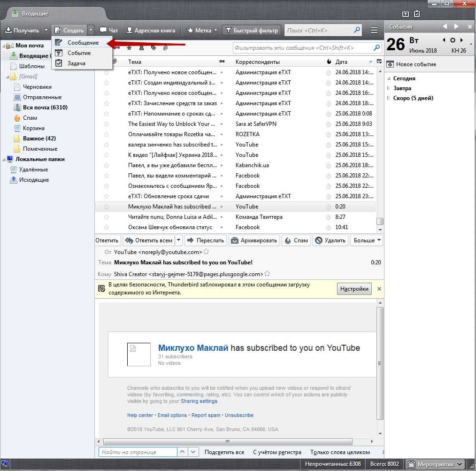Open the Больше dropdown in message header
This screenshot has width=476, height=471.
coord(367,240)
